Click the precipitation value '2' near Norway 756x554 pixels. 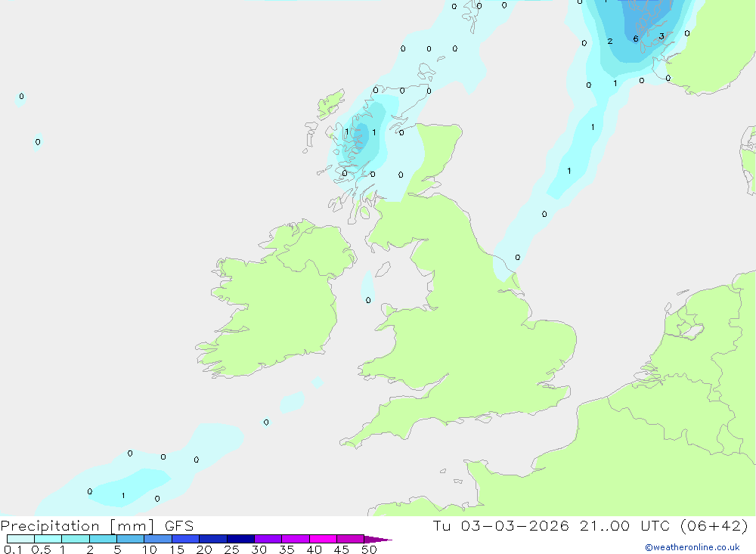(x=610, y=42)
